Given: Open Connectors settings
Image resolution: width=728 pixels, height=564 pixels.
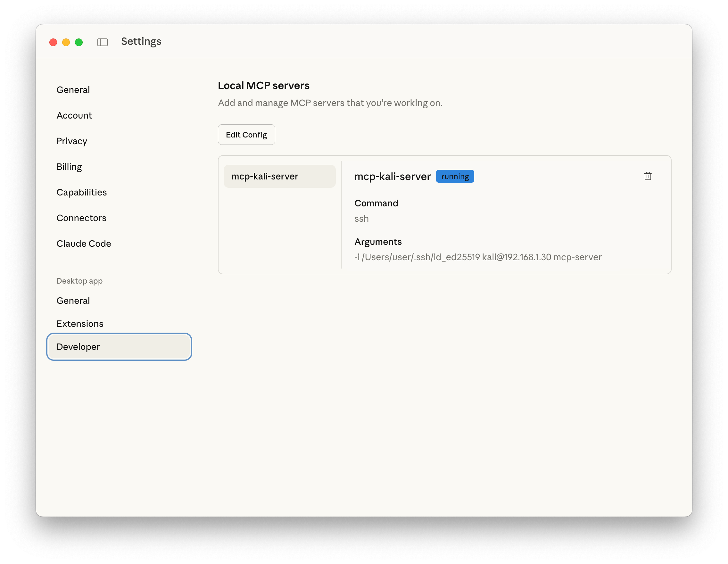Looking at the screenshot, I should pos(81,218).
